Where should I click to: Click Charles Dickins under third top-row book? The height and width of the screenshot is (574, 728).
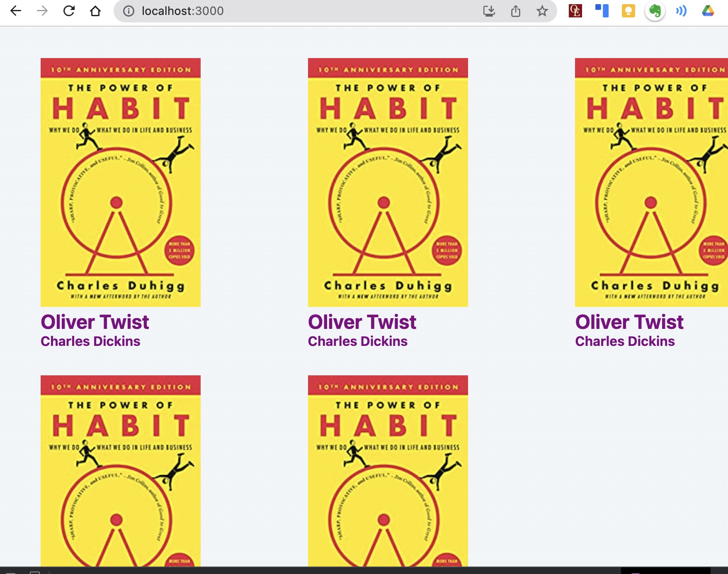[x=625, y=341]
